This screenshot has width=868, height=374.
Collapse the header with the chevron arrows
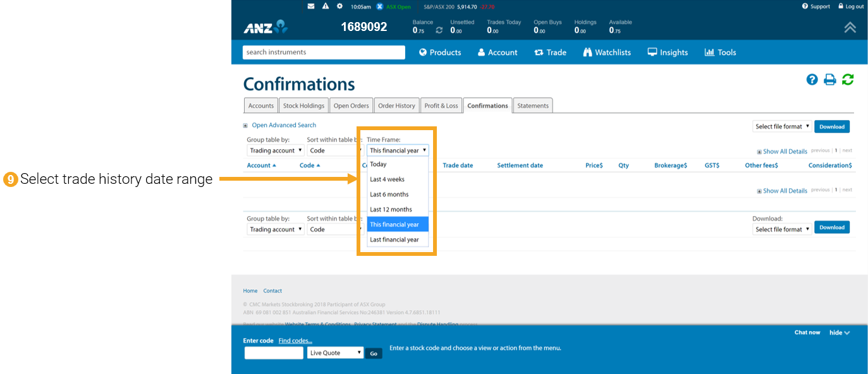coord(850,27)
